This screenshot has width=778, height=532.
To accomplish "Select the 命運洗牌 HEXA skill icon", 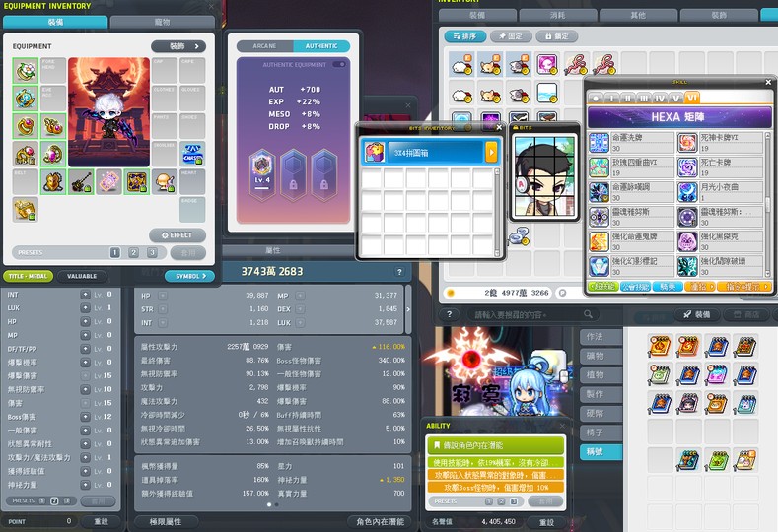I will [x=599, y=142].
